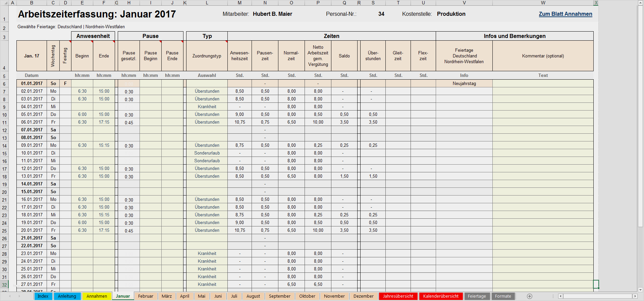Click the new sheet plus button
Viewport: 644px width, 301px height.
pyautogui.click(x=529, y=296)
